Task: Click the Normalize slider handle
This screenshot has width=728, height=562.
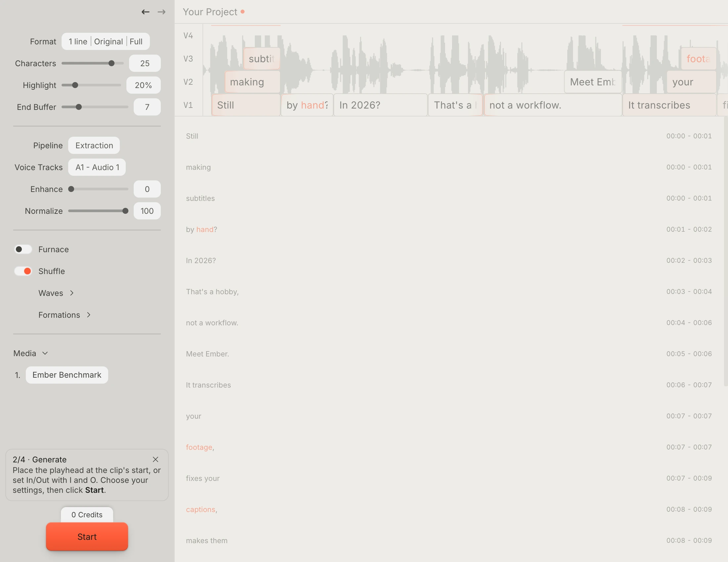Action: tap(125, 211)
